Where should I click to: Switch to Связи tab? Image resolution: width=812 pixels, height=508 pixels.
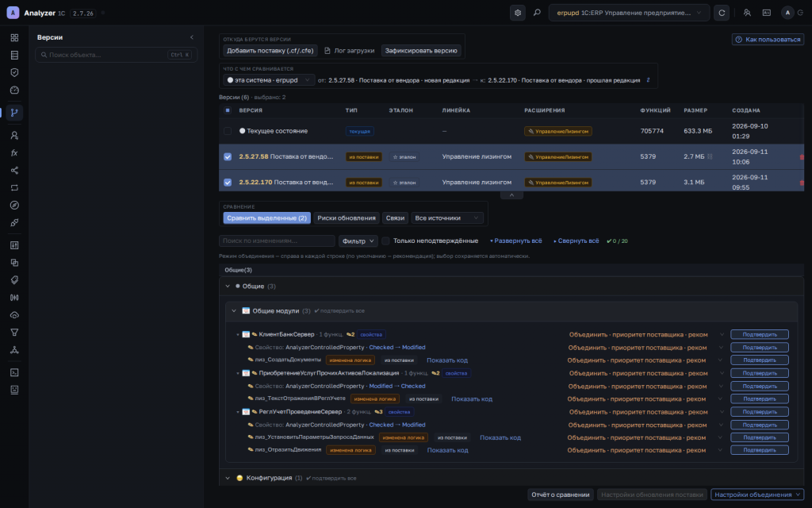395,218
